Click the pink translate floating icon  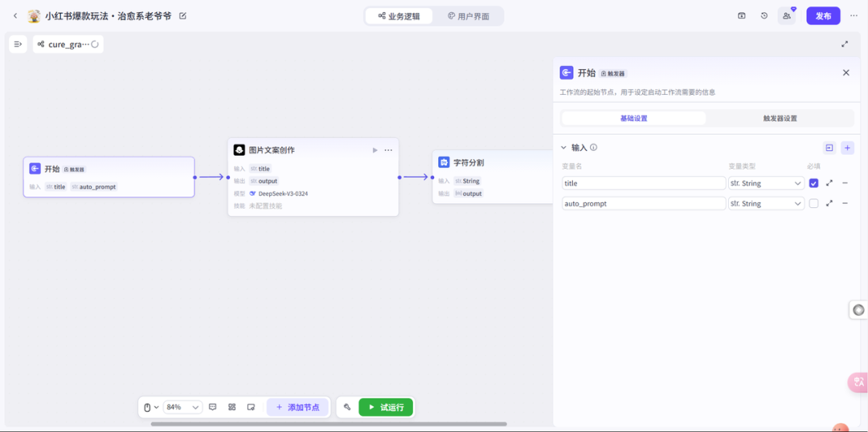point(858,382)
